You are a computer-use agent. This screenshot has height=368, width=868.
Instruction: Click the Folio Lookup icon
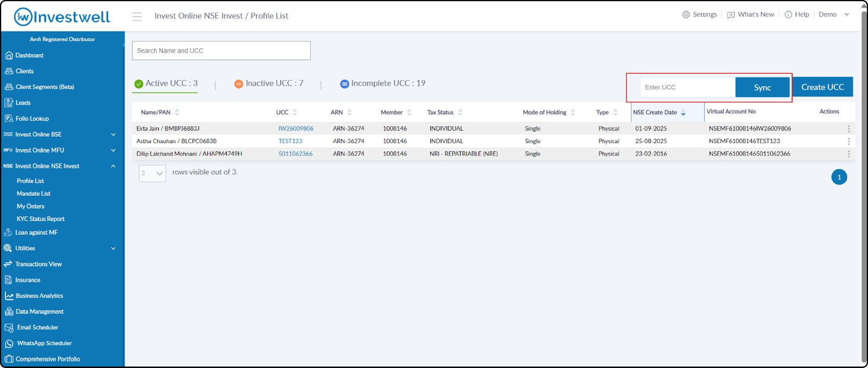click(9, 118)
